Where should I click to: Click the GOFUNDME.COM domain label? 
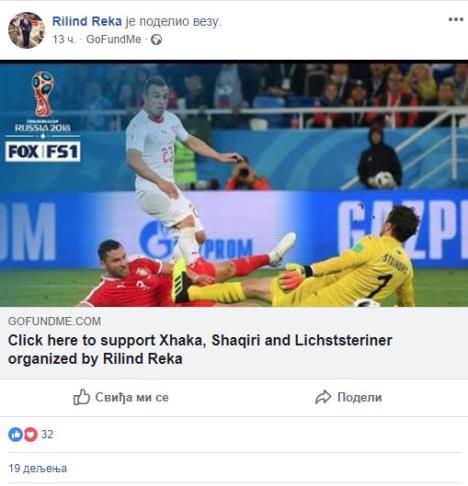point(54,321)
